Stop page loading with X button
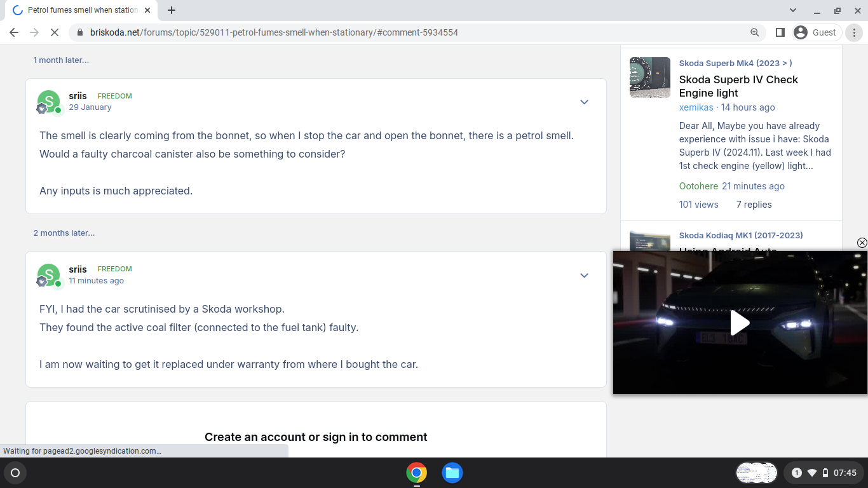 (54, 32)
